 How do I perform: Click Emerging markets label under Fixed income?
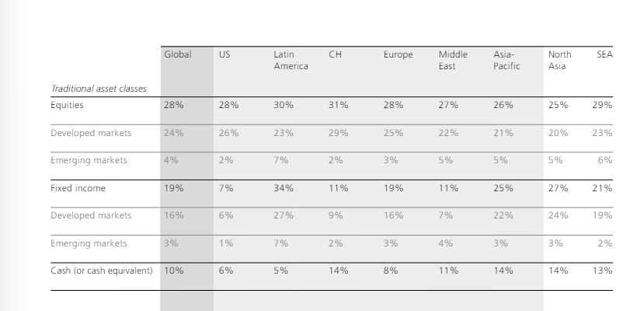(x=89, y=243)
